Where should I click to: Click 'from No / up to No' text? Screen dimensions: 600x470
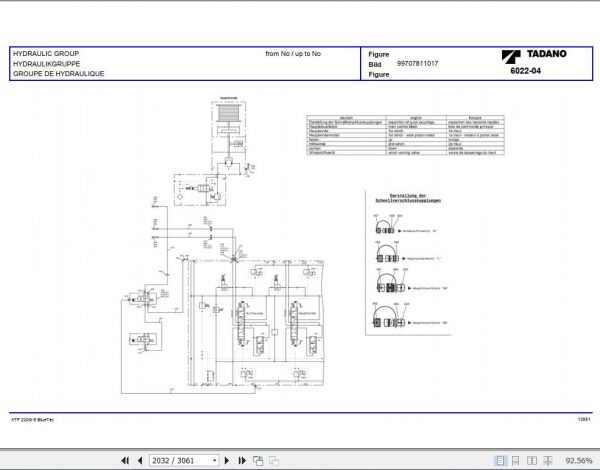pos(293,54)
